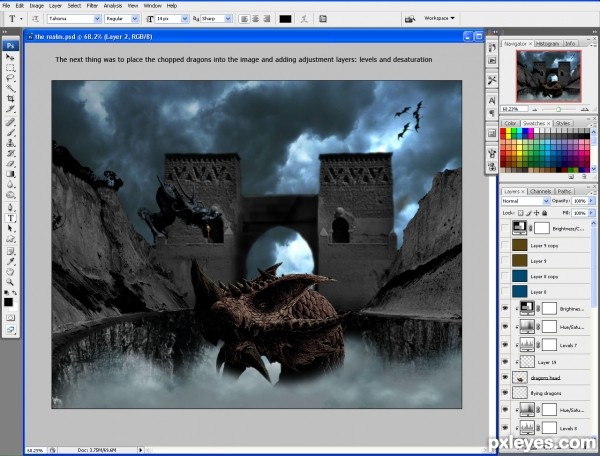Screen dimensions: 600x456
Task: Select the Hand tool
Action: (10, 272)
